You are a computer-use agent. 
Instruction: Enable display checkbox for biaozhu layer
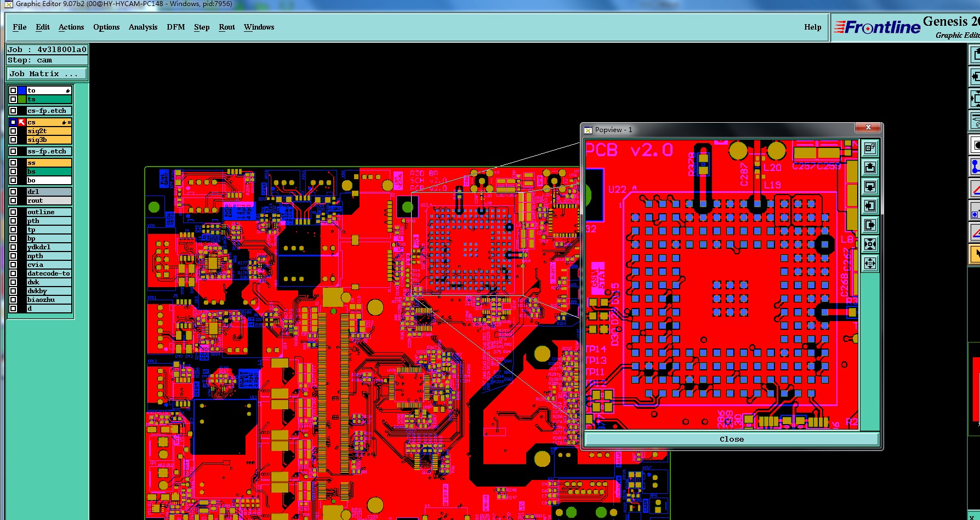click(13, 300)
